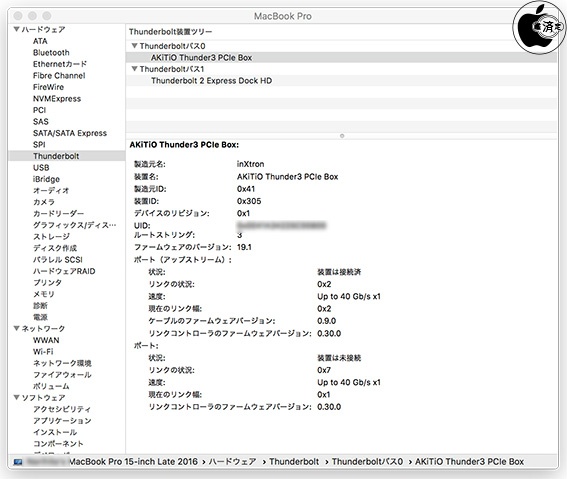Click cable firmware version 0.9.0
The height and width of the screenshot is (479, 567).
(x=327, y=321)
